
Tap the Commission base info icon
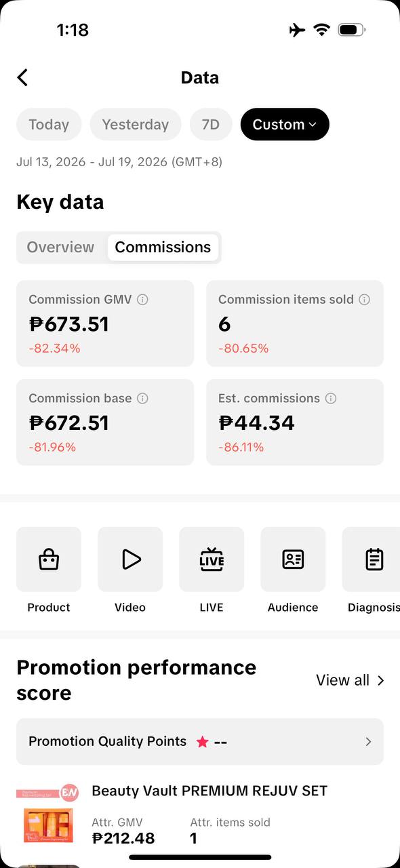point(142,399)
